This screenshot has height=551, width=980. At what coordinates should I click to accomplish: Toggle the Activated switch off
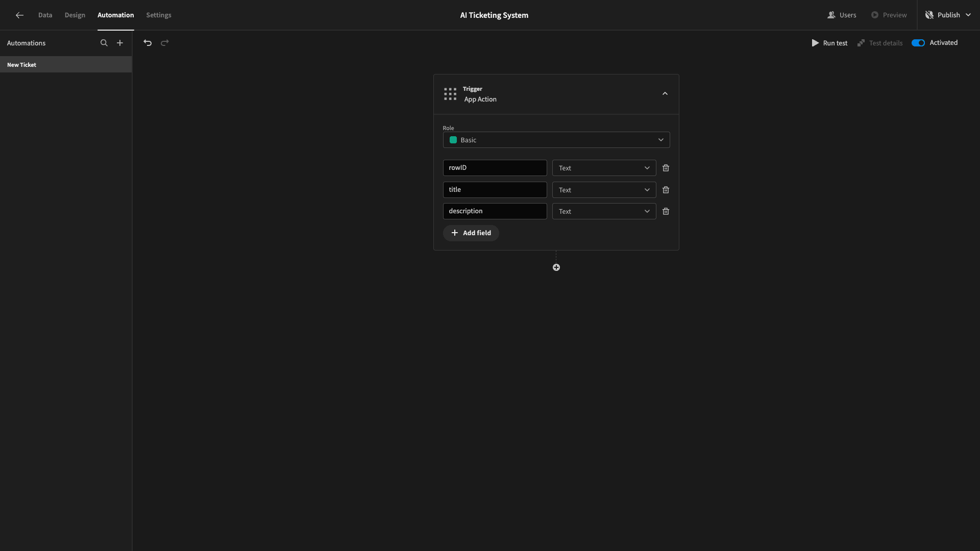(918, 43)
